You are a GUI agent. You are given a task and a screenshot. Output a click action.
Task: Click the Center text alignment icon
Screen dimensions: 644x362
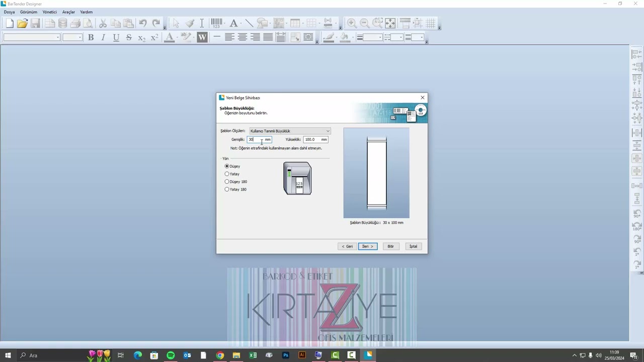(243, 37)
